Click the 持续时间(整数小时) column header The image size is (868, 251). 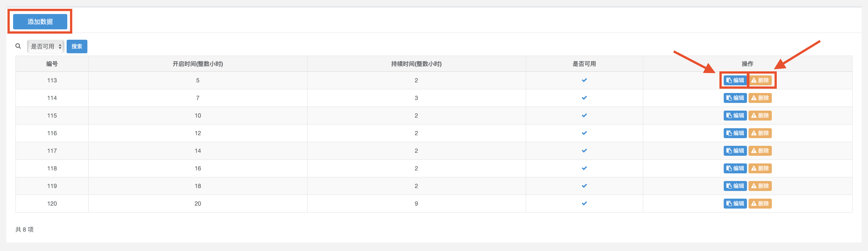[x=416, y=64]
